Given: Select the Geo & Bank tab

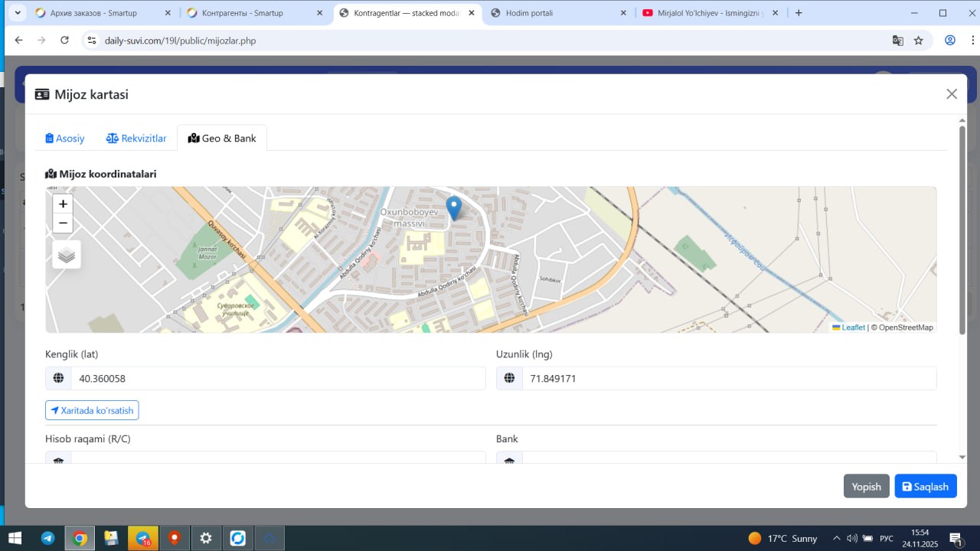Looking at the screenshot, I should click(222, 139).
